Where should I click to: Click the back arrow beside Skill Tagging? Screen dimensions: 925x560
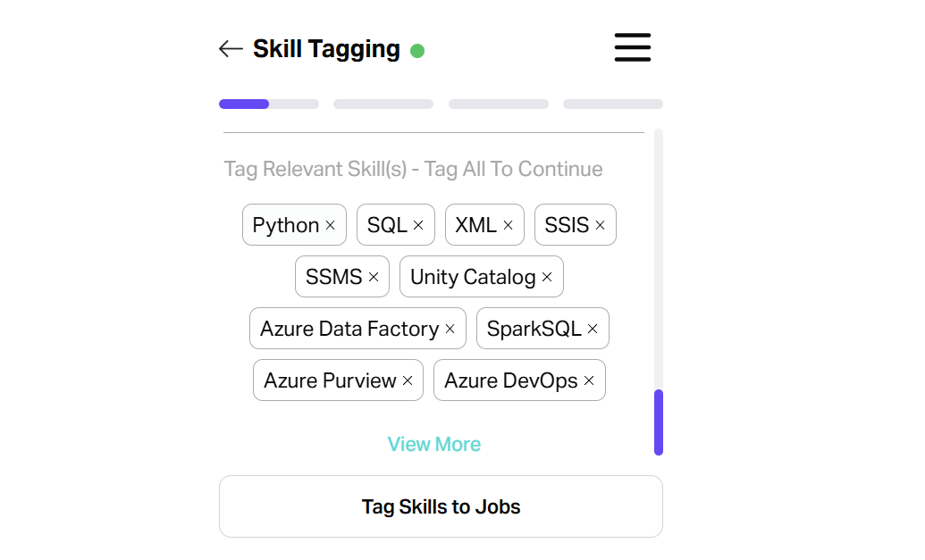pyautogui.click(x=231, y=49)
